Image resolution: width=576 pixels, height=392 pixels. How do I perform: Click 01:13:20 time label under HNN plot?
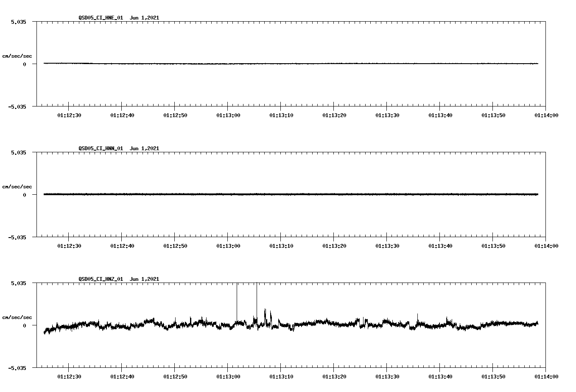click(x=334, y=246)
